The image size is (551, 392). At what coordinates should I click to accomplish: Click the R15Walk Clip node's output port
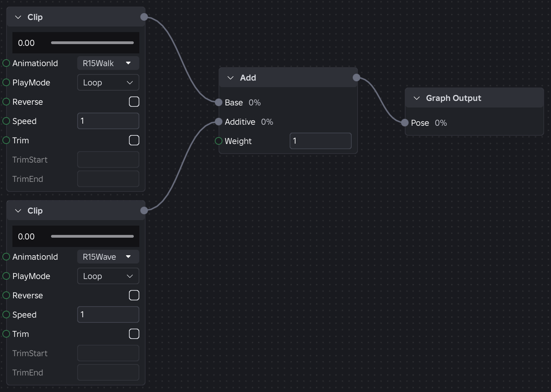point(144,17)
